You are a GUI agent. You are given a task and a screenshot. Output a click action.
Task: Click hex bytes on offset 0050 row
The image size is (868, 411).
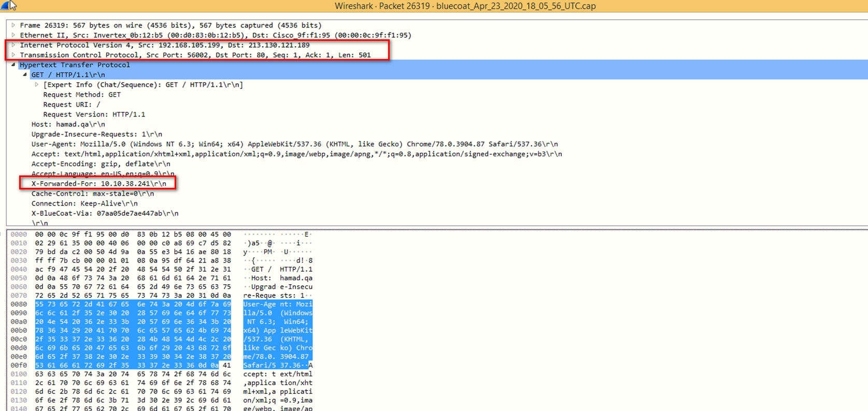pyautogui.click(x=133, y=278)
